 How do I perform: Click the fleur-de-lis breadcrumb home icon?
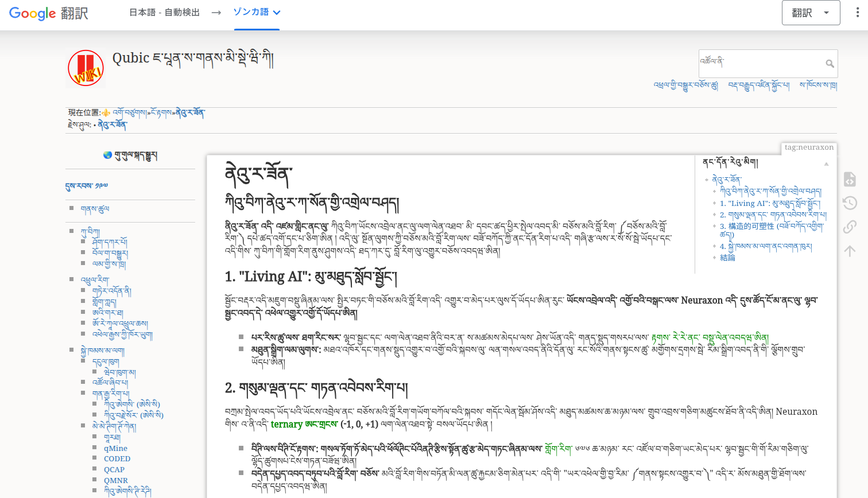pyautogui.click(x=106, y=112)
